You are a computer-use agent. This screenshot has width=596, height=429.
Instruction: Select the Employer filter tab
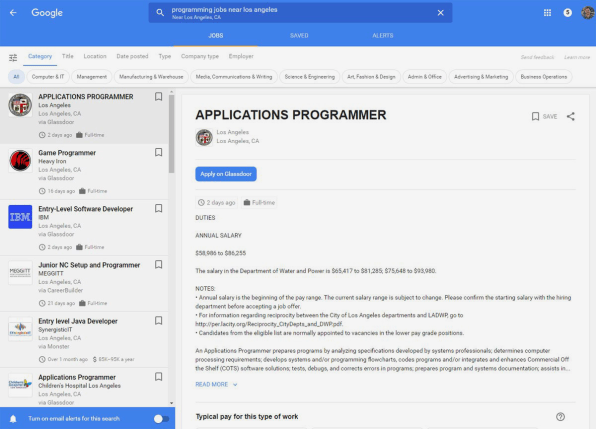click(241, 56)
